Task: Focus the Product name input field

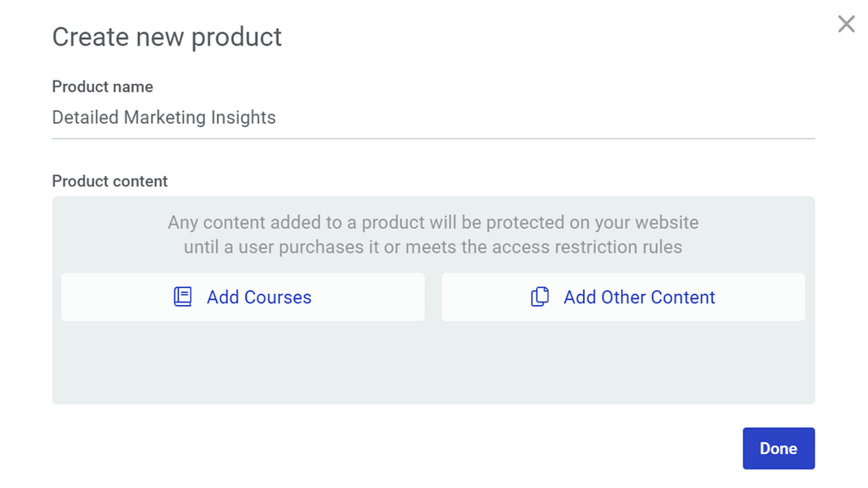Action: point(432,118)
